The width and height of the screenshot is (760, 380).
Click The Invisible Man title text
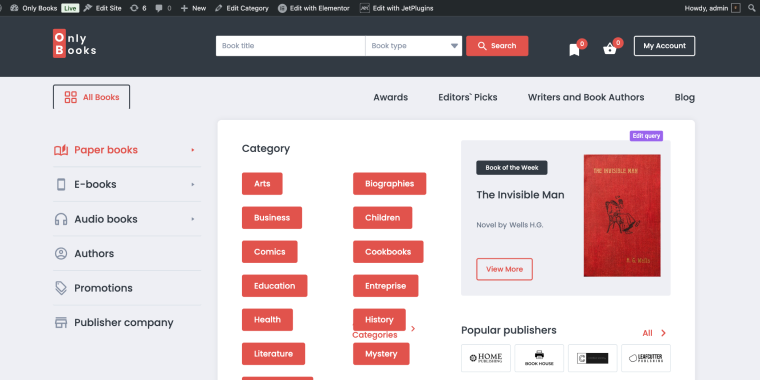tap(520, 195)
